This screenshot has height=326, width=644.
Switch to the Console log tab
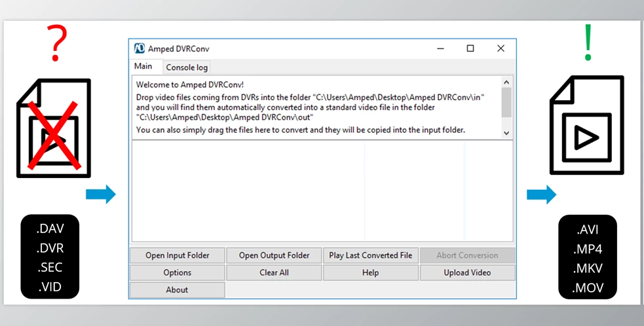[x=187, y=67]
